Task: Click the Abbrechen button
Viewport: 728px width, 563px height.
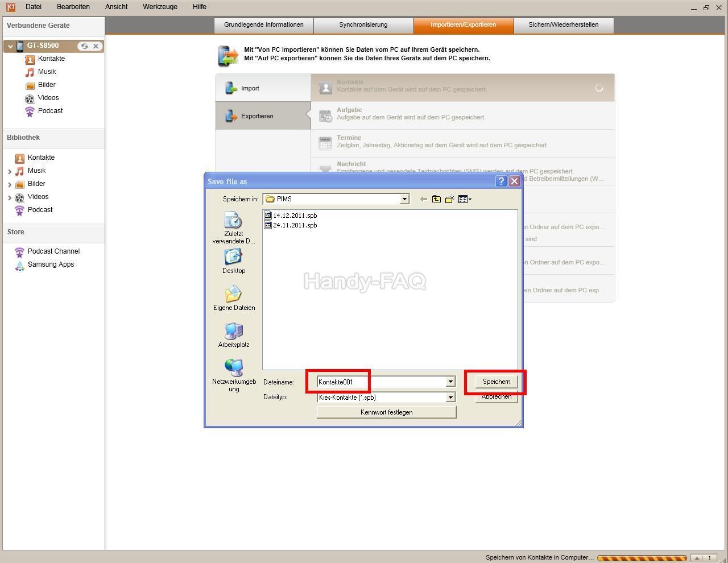Action: [x=497, y=397]
